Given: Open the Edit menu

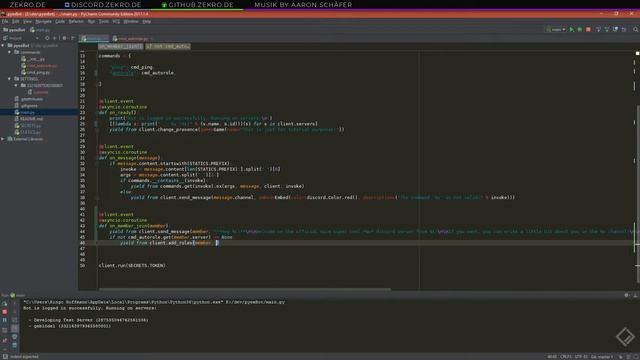Looking at the screenshot, I should 16,21.
